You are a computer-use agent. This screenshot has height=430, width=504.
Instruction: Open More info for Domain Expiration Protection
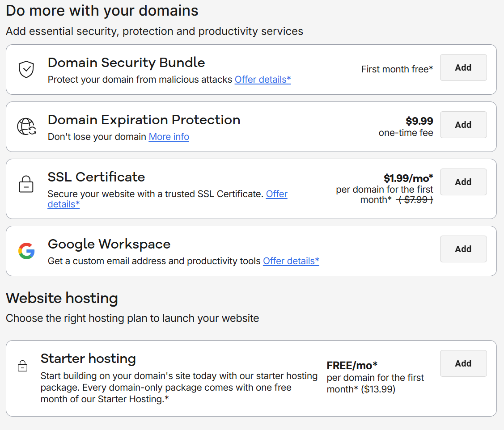coord(169,137)
